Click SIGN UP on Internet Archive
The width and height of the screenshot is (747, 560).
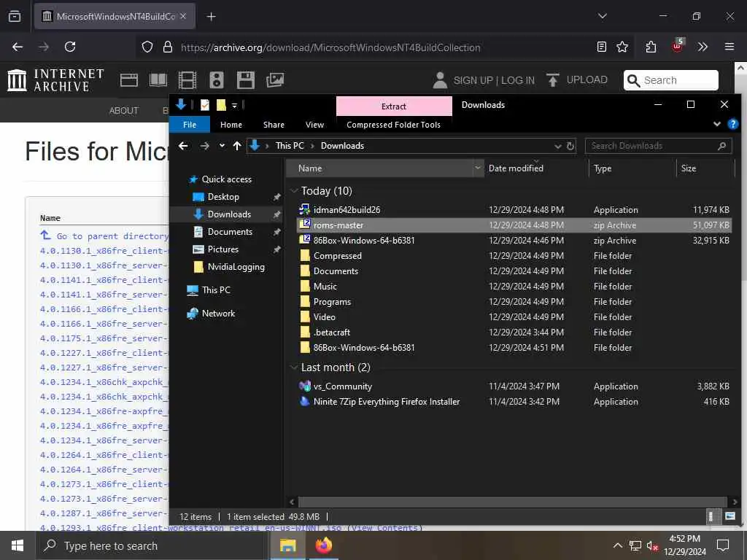point(473,80)
